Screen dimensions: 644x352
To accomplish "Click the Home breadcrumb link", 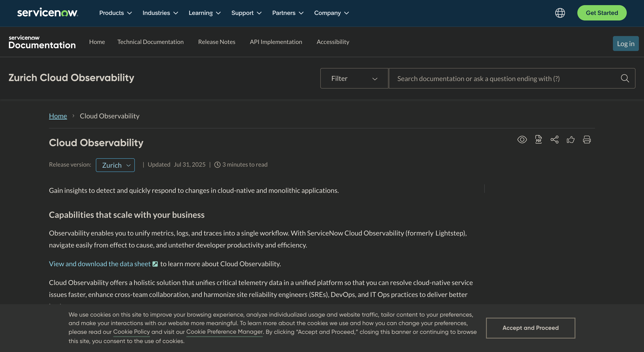I will pyautogui.click(x=58, y=116).
